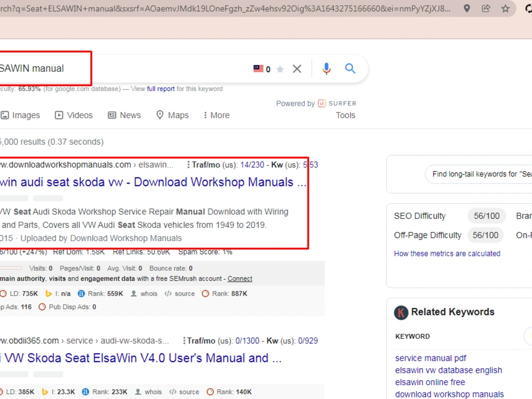The height and width of the screenshot is (399, 532).
Task: Open related keyword download workshop manuals
Action: [x=450, y=394]
